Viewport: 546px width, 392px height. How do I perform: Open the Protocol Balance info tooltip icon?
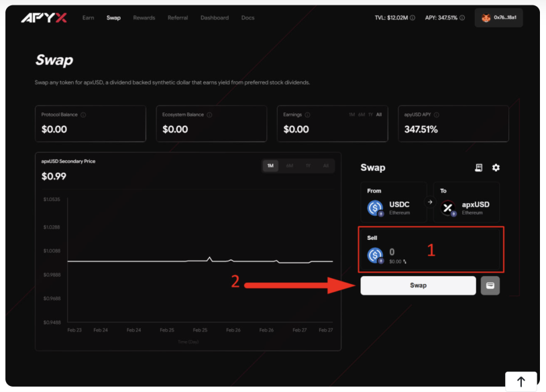(x=82, y=114)
